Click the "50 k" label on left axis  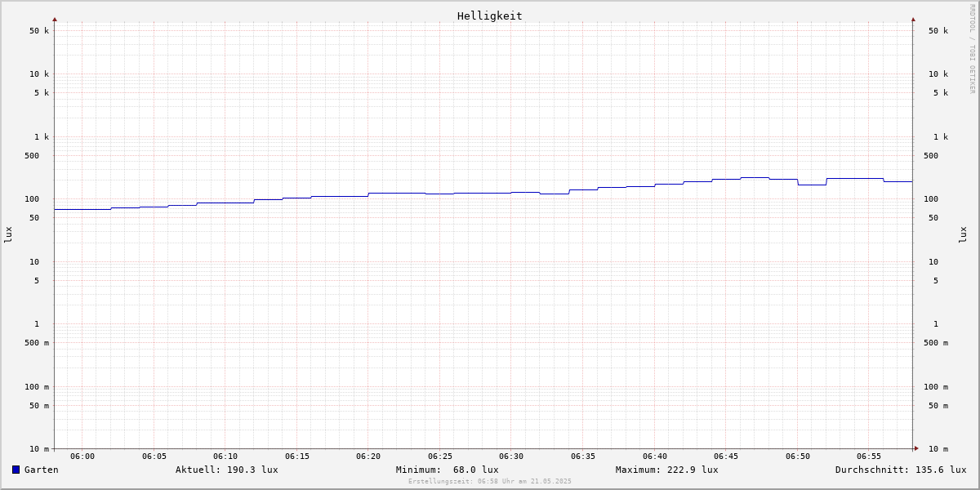[x=39, y=31]
